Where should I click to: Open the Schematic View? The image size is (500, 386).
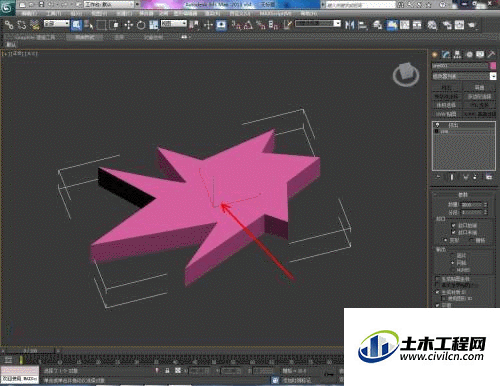point(417,25)
